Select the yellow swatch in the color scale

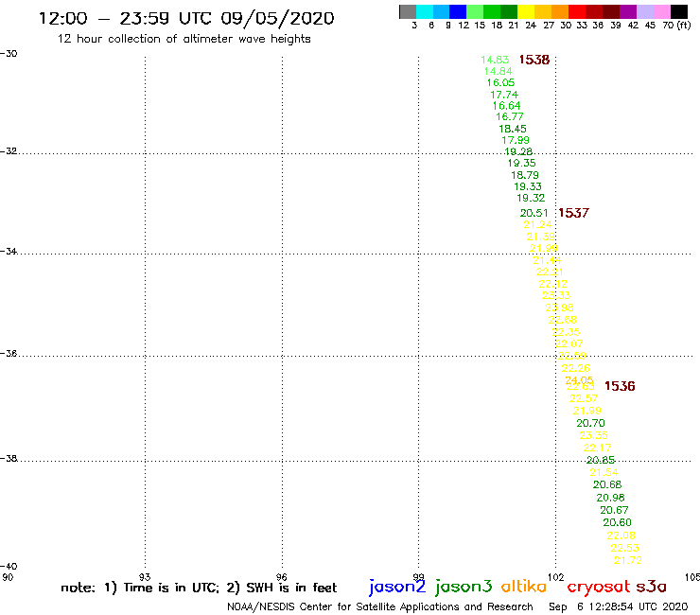(x=525, y=11)
